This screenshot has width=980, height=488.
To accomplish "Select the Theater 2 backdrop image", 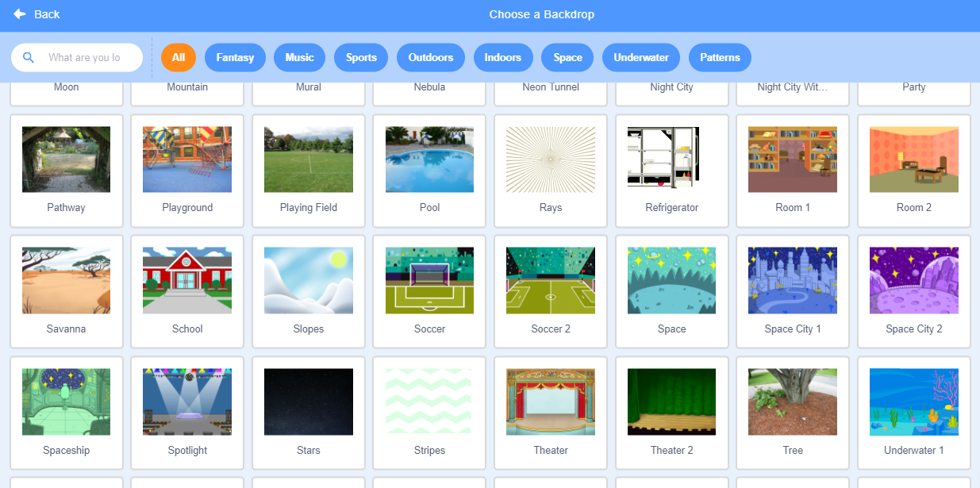I will (671, 402).
